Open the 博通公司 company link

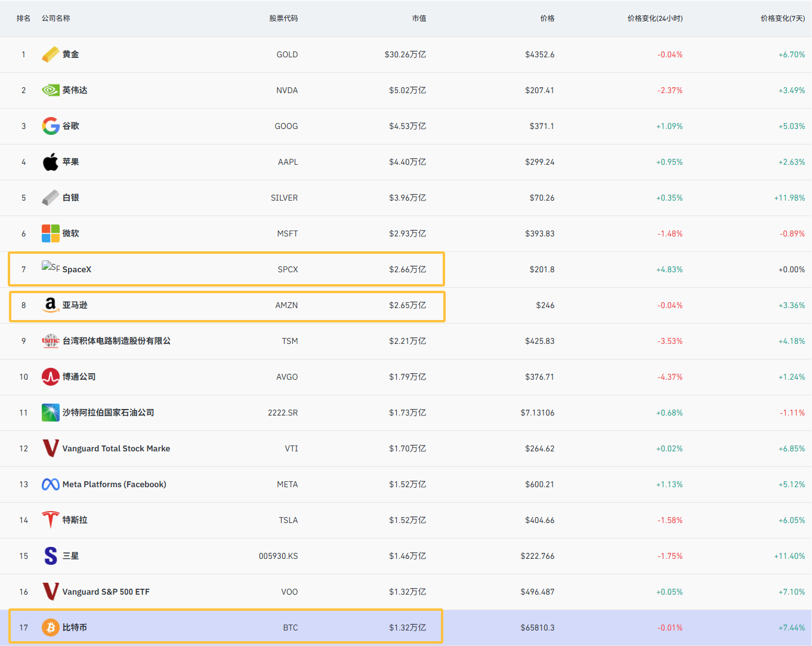tap(79, 377)
